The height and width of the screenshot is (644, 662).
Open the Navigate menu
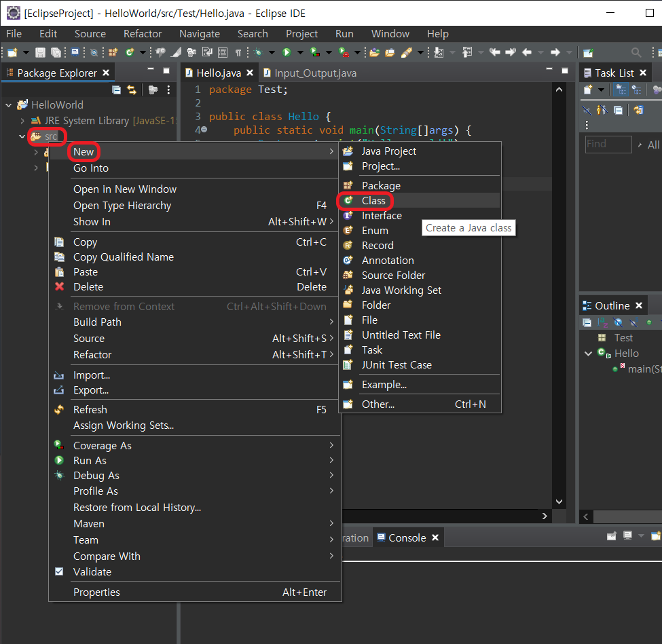pyautogui.click(x=199, y=34)
